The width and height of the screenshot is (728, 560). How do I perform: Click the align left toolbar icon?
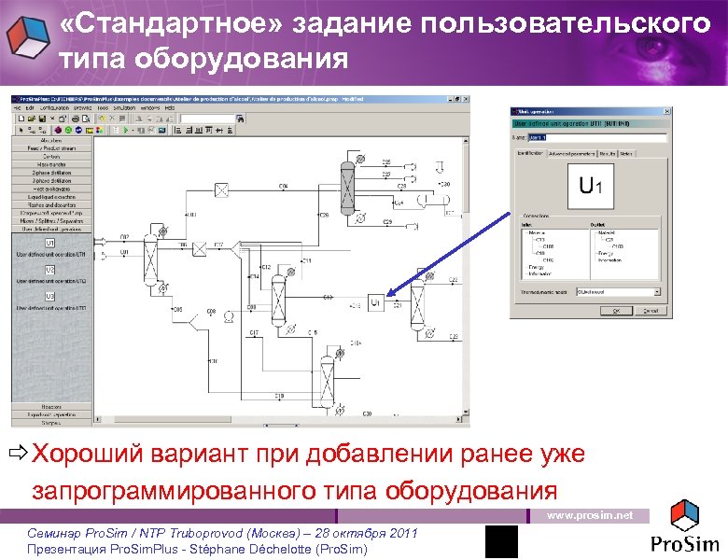177,131
